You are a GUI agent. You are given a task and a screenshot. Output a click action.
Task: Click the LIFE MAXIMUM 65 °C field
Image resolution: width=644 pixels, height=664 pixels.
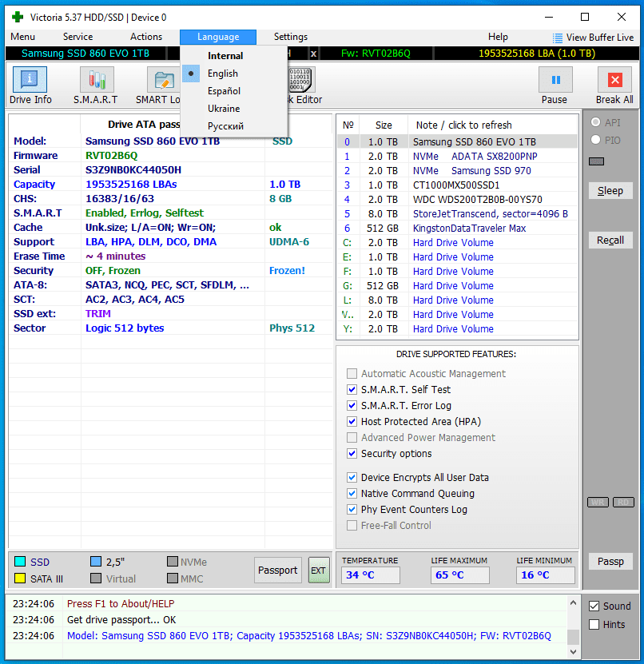click(459, 575)
